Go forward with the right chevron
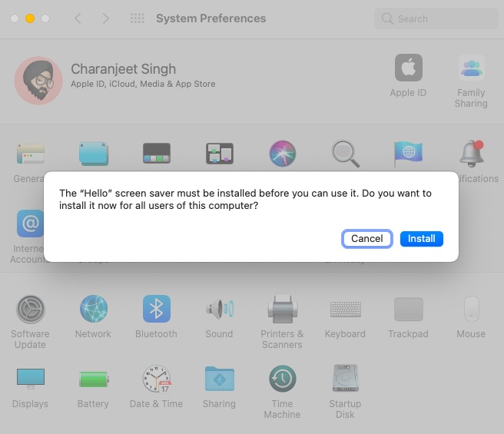 [106, 18]
